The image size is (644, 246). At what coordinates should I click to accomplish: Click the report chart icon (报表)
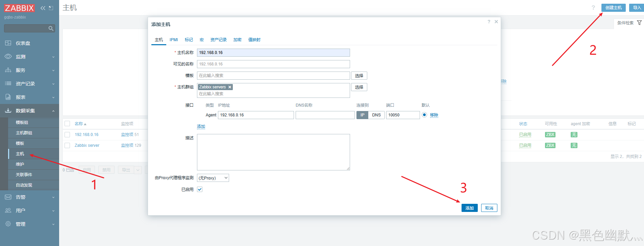click(x=8, y=97)
